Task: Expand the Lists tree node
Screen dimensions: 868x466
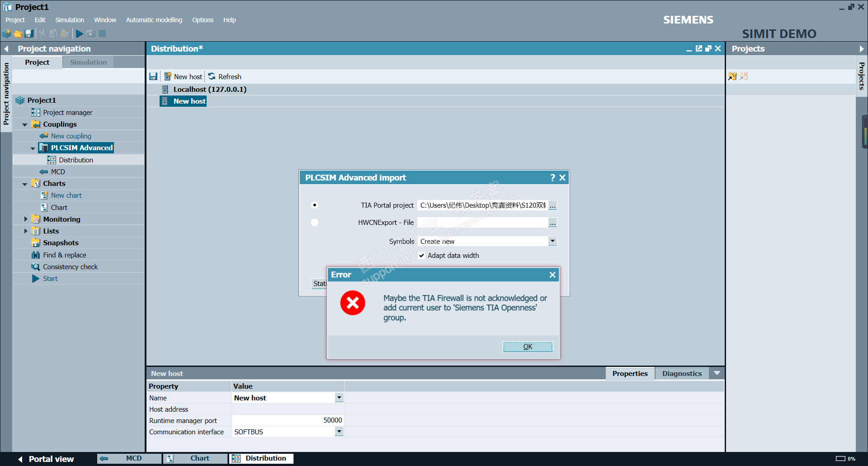Action: coord(25,231)
